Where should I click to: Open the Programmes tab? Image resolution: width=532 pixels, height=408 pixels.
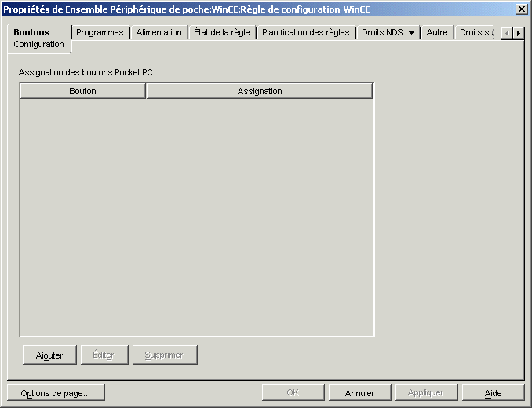(x=100, y=32)
